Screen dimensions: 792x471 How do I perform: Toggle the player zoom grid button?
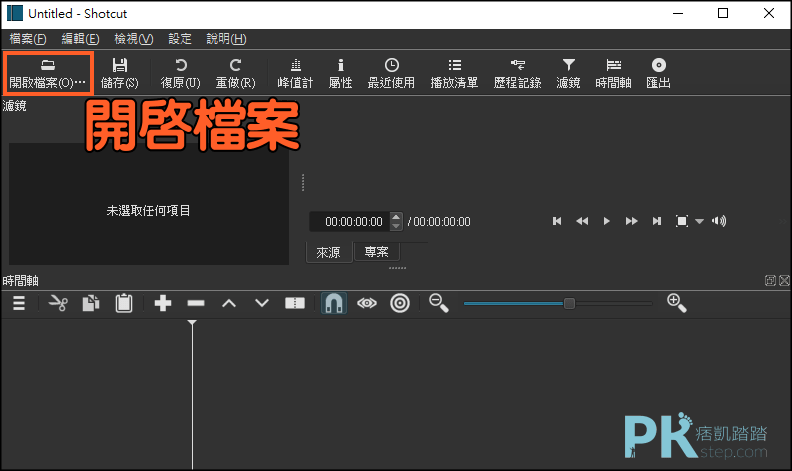tap(682, 221)
